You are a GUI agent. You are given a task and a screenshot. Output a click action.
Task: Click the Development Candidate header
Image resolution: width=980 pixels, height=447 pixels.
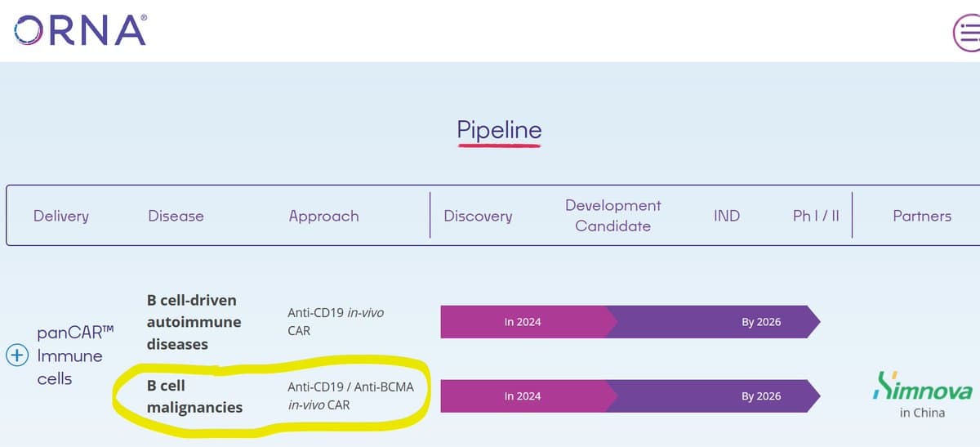[612, 216]
